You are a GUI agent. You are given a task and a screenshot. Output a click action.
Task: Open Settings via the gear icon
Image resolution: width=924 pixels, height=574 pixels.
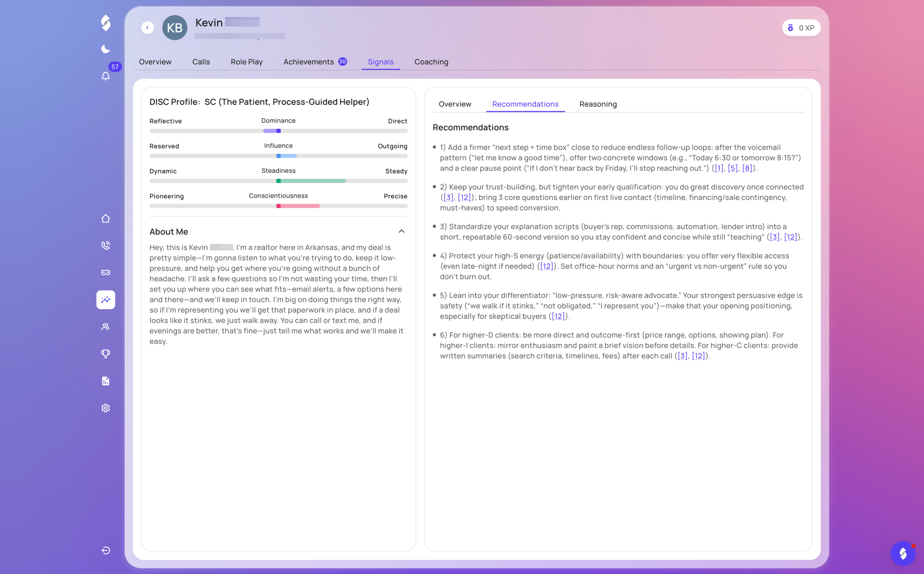pyautogui.click(x=105, y=408)
